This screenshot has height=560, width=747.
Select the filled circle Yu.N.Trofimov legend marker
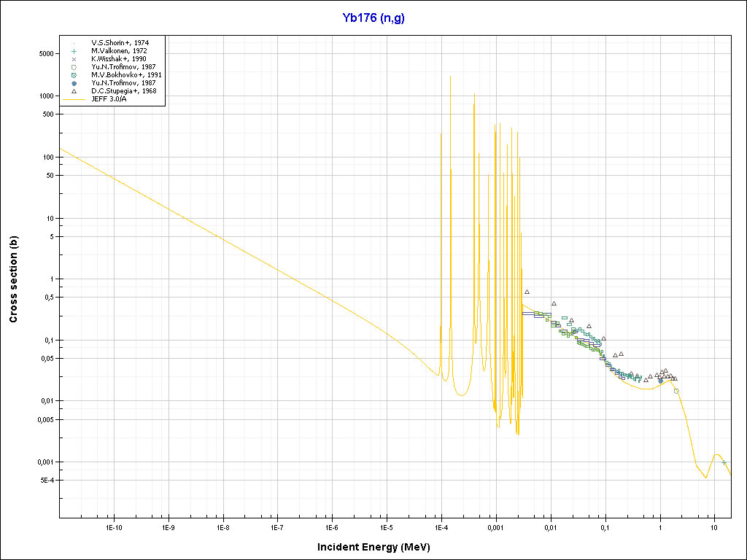74,83
